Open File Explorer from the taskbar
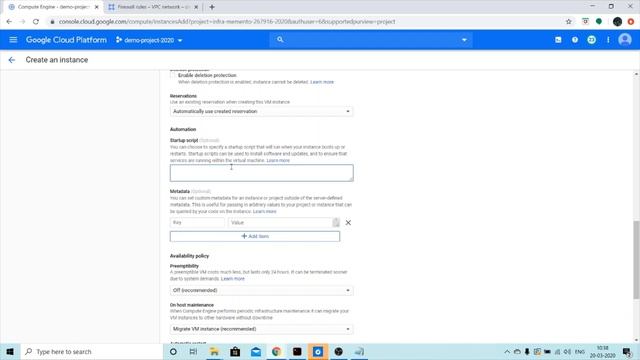This screenshot has height=360, width=640. point(214,351)
